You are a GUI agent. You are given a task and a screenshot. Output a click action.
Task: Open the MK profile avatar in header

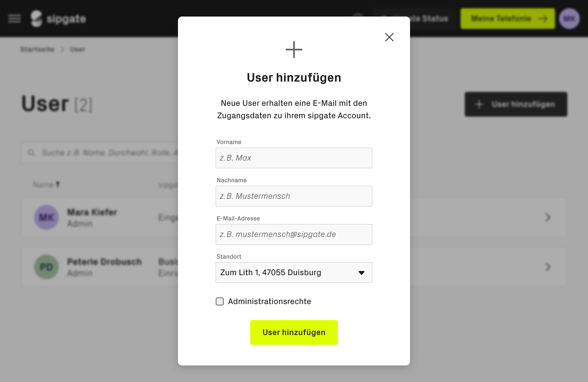pos(569,19)
